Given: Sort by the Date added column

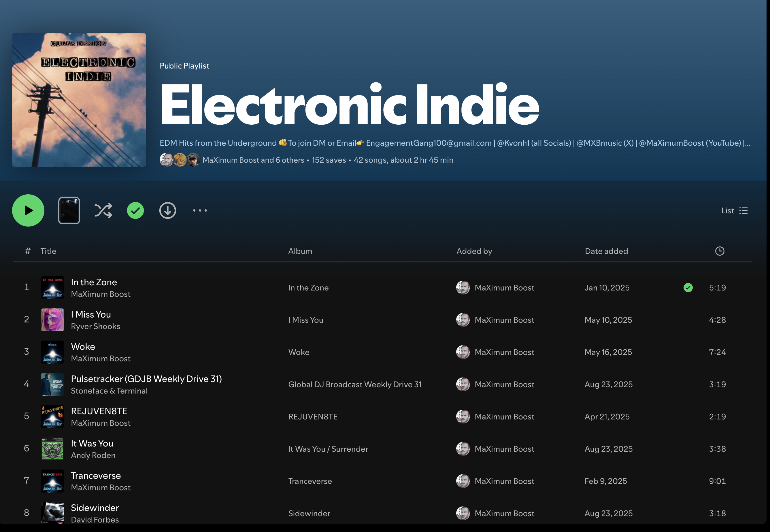Looking at the screenshot, I should [606, 251].
